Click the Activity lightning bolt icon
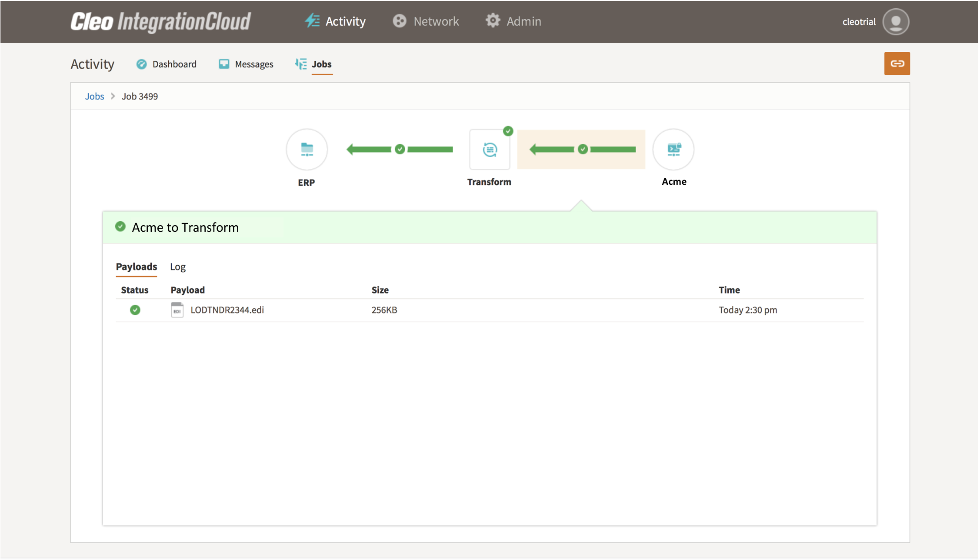 pos(312,21)
